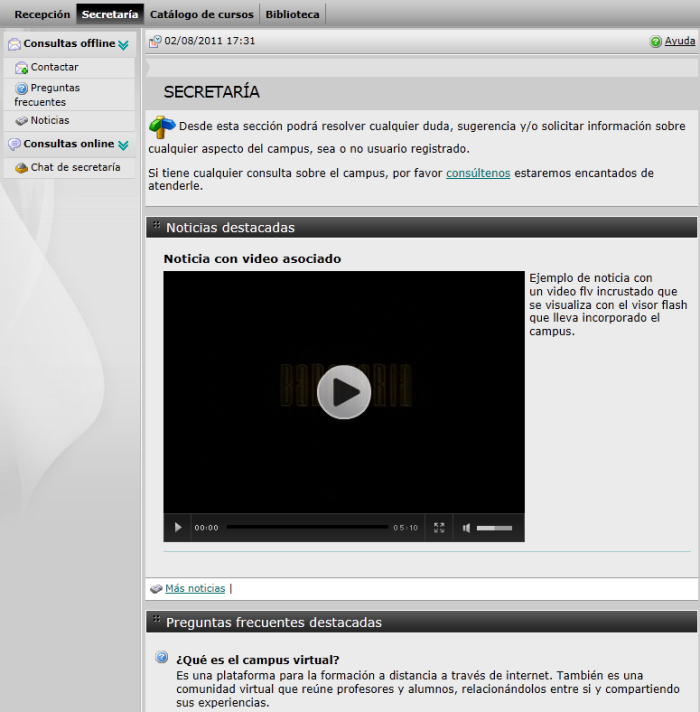Viewport: 700px width, 712px height.
Task: Click the video progress seek bar
Action: tap(307, 527)
